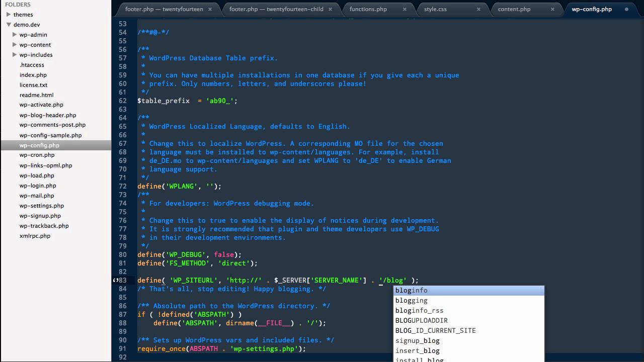
Task: Choose bloginfo autocomplete suggestion
Action: pos(468,290)
